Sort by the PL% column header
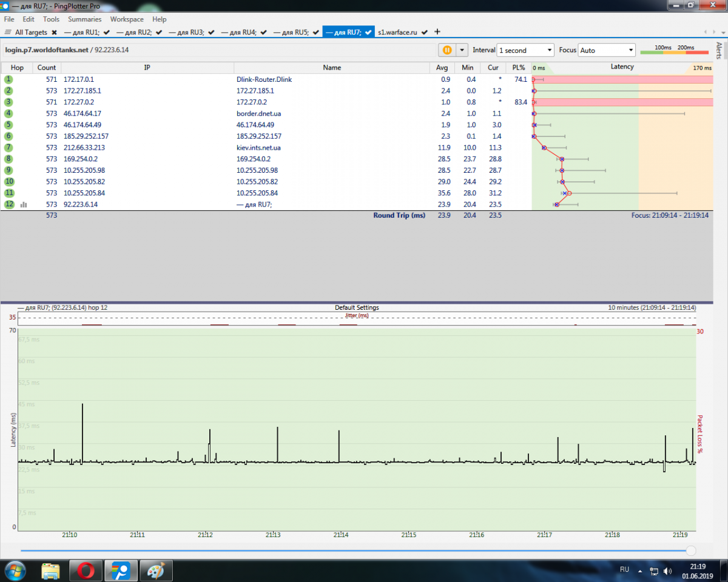Image resolution: width=728 pixels, height=582 pixels. tap(518, 68)
